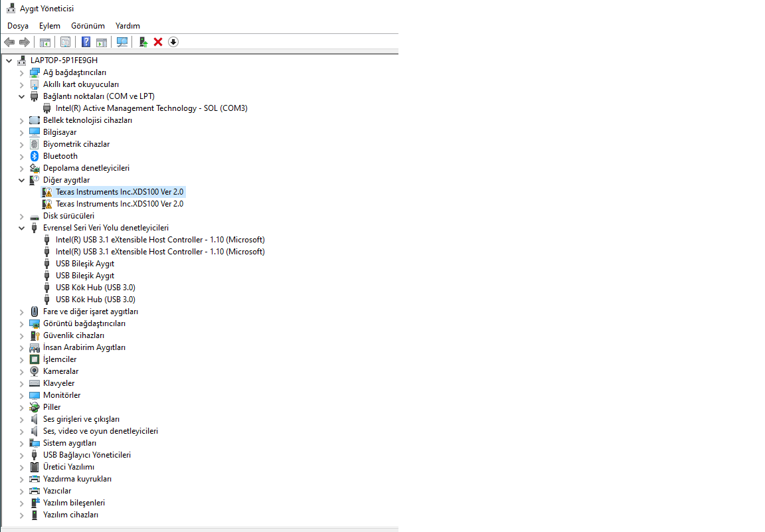Select the first USB Kök Hub (USB 3.0)
Viewport: 765px width, 532px height.
(x=96, y=288)
